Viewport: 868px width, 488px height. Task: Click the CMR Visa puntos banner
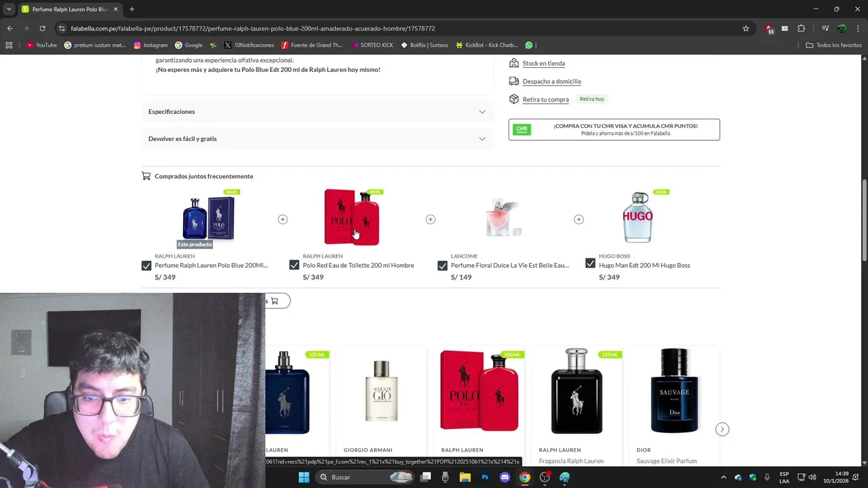614,129
